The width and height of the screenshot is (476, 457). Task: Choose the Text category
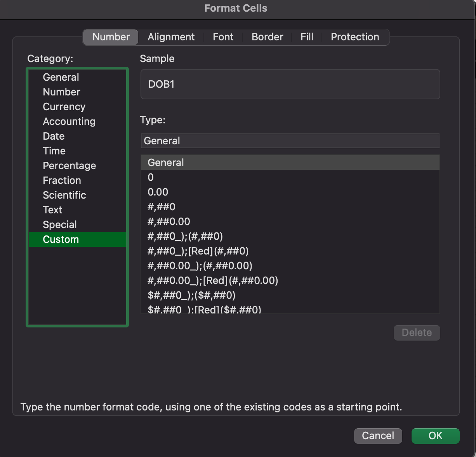[x=52, y=210]
